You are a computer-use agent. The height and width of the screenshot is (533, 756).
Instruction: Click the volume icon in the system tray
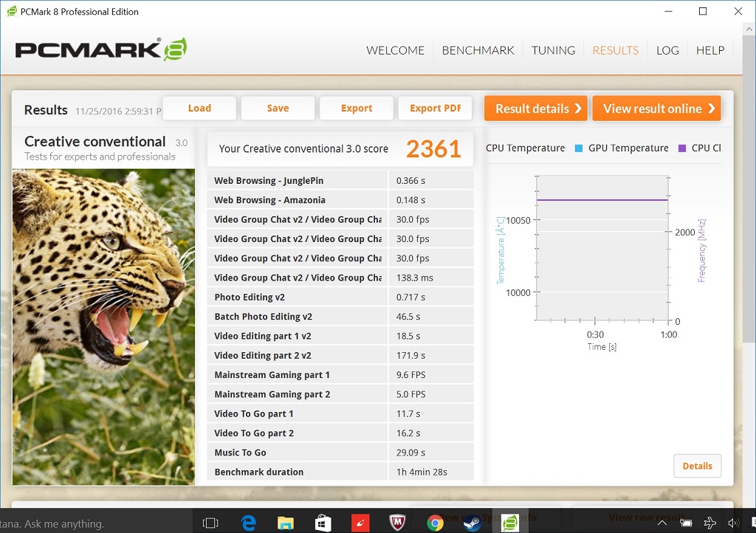(x=733, y=523)
